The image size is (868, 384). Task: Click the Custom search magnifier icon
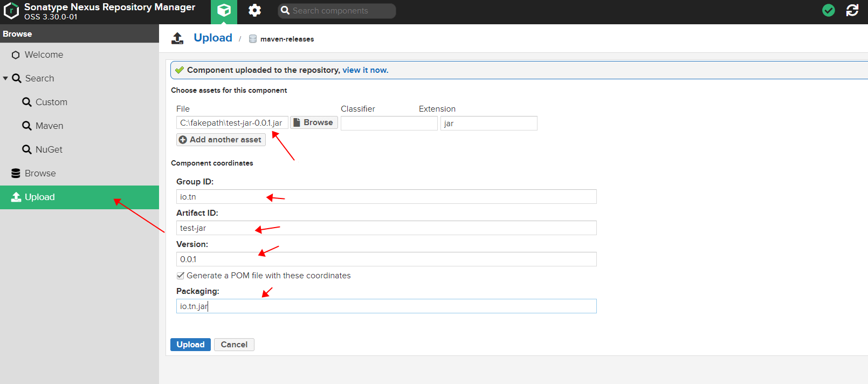[27, 102]
